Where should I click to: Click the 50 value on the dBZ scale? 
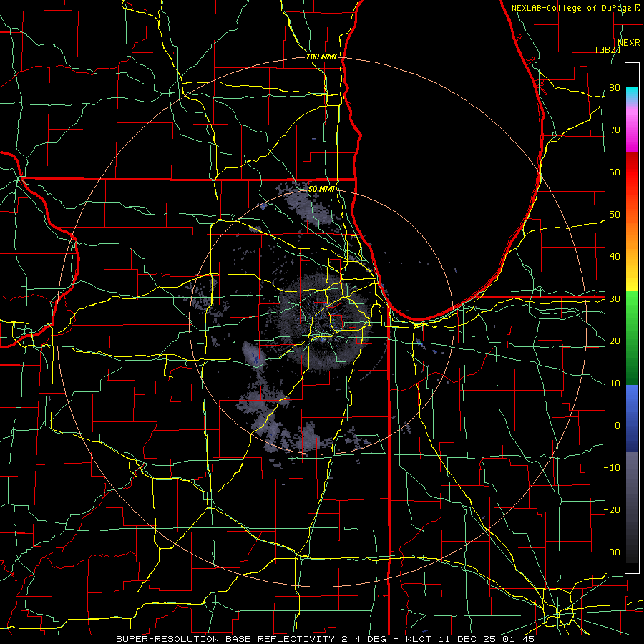[x=615, y=215]
